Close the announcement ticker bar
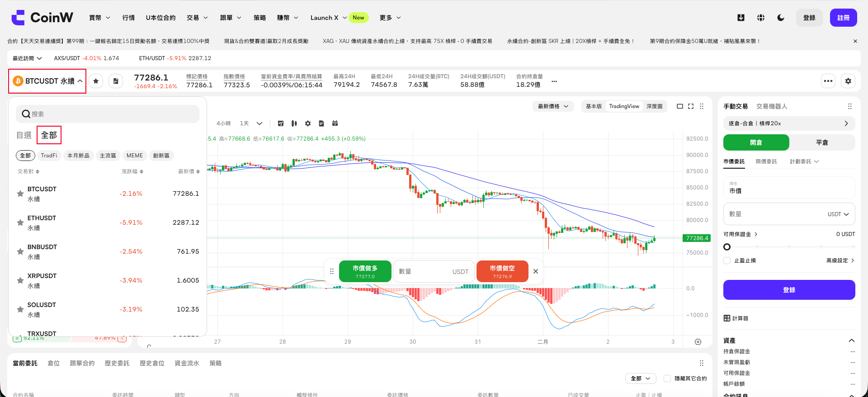Viewport: 868px width, 397px height. pos(855,41)
